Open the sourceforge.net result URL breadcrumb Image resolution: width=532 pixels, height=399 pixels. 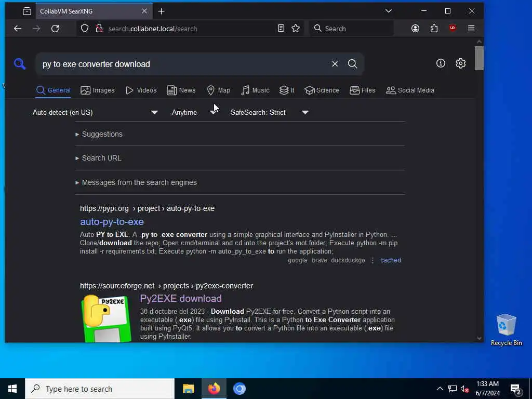[x=167, y=286]
